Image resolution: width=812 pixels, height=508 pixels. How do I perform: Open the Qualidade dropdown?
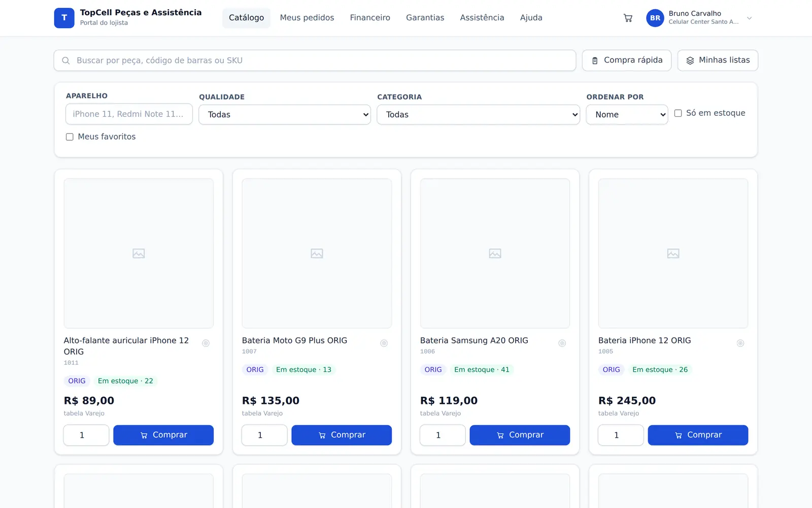[x=285, y=115]
